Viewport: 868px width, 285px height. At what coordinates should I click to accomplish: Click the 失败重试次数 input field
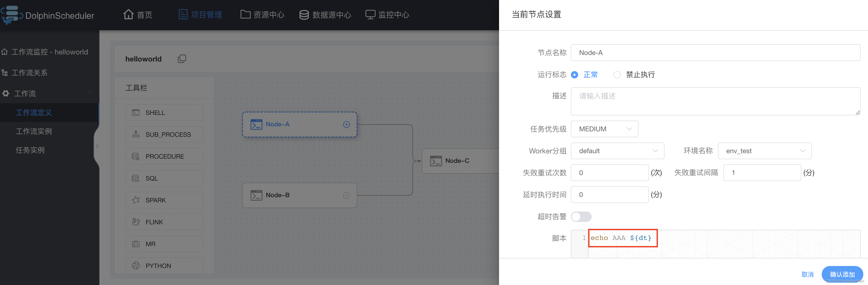[610, 173]
